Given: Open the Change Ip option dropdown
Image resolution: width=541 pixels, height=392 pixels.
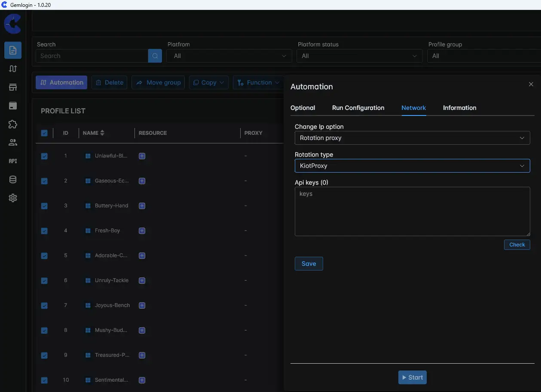Looking at the screenshot, I should click(412, 138).
